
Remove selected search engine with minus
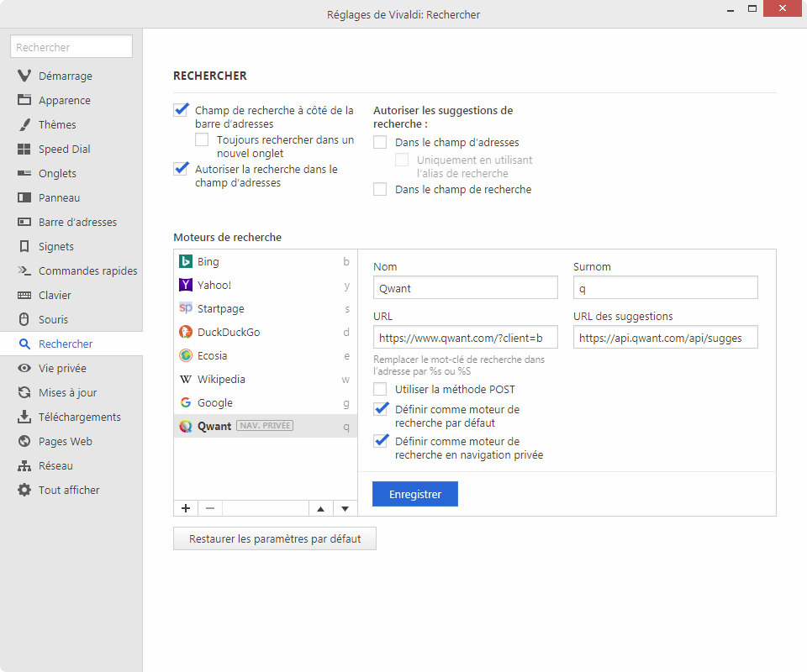(x=210, y=508)
